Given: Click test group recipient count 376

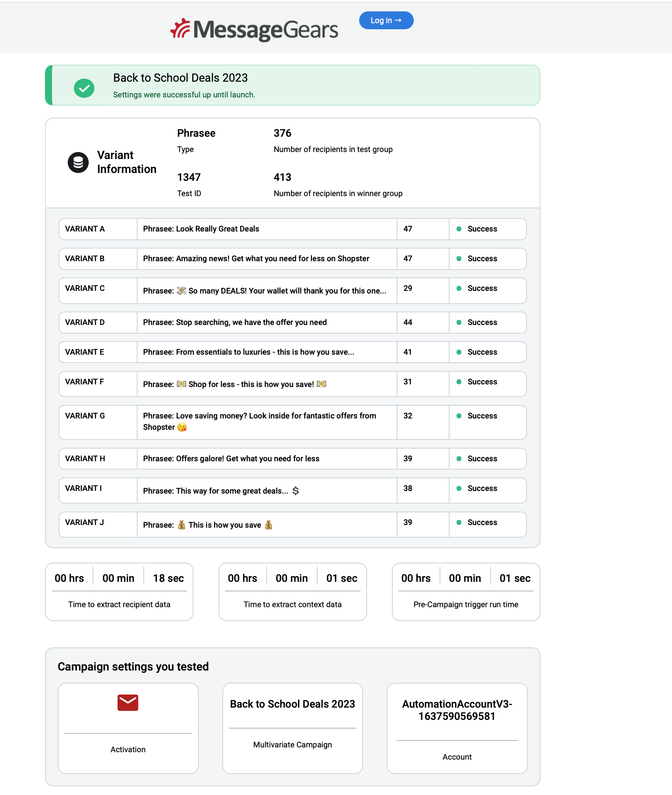Looking at the screenshot, I should [x=282, y=133].
